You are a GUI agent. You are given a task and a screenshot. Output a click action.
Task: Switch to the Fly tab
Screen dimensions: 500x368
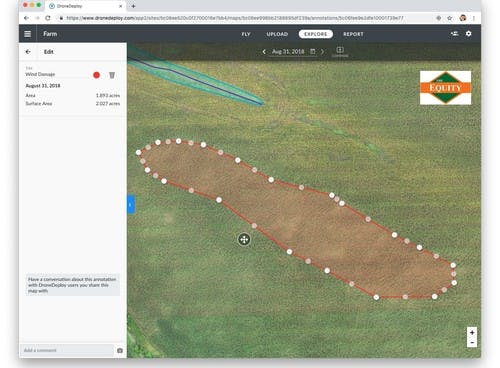point(246,34)
